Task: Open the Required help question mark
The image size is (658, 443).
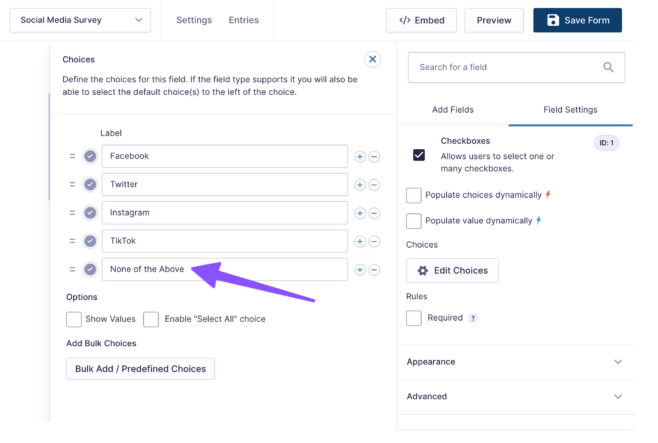Action: [x=473, y=318]
